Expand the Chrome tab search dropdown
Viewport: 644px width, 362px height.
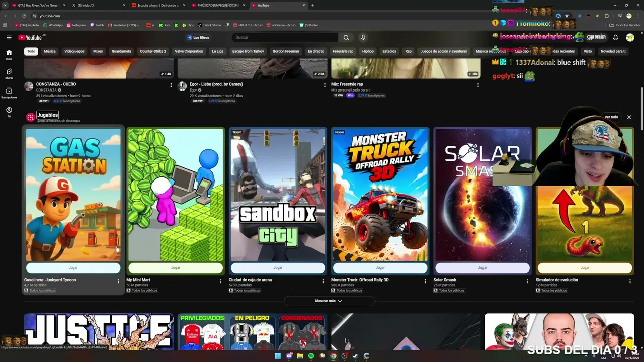[5, 5]
